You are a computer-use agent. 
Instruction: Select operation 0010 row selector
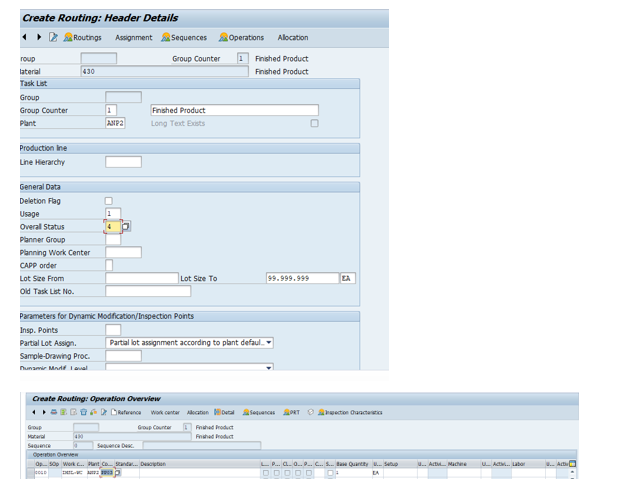(30, 473)
